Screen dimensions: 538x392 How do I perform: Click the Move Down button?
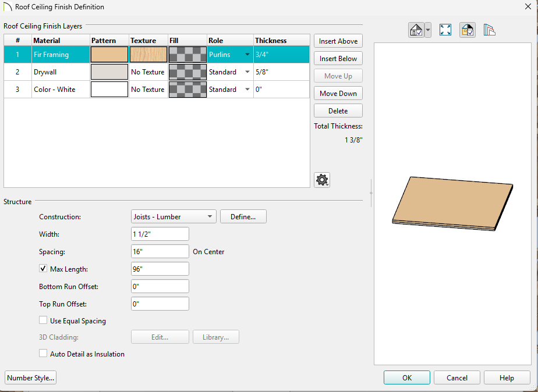tap(338, 94)
